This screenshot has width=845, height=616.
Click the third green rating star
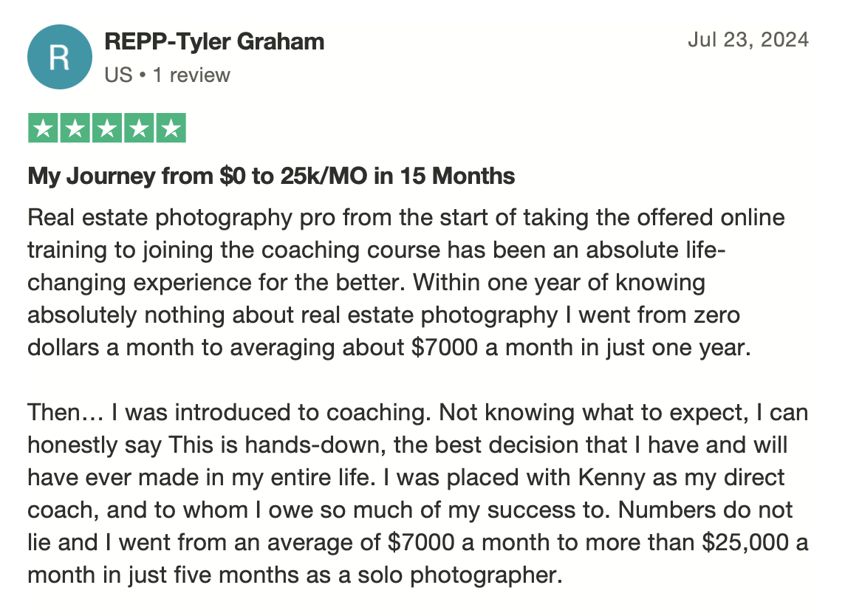[x=106, y=129]
